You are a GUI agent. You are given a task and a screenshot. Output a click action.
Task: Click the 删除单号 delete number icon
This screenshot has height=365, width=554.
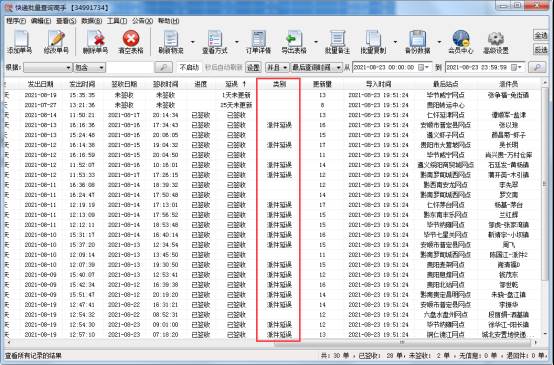pos(95,39)
